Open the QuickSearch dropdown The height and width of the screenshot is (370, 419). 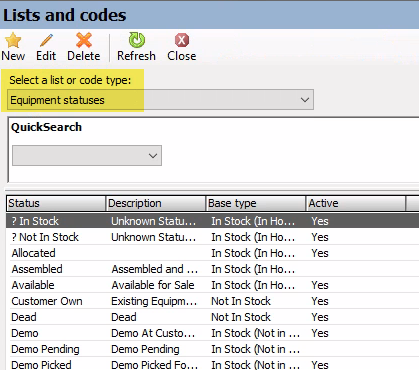pos(87,155)
